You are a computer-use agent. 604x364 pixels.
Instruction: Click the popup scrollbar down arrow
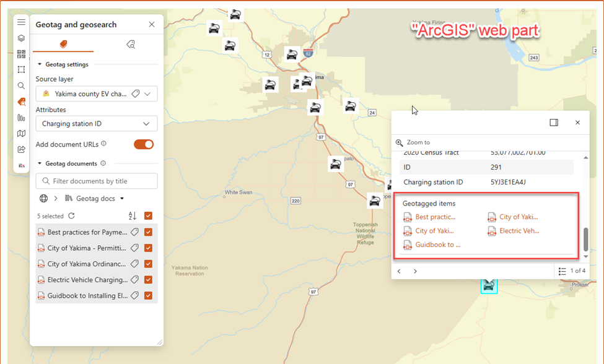(585, 256)
